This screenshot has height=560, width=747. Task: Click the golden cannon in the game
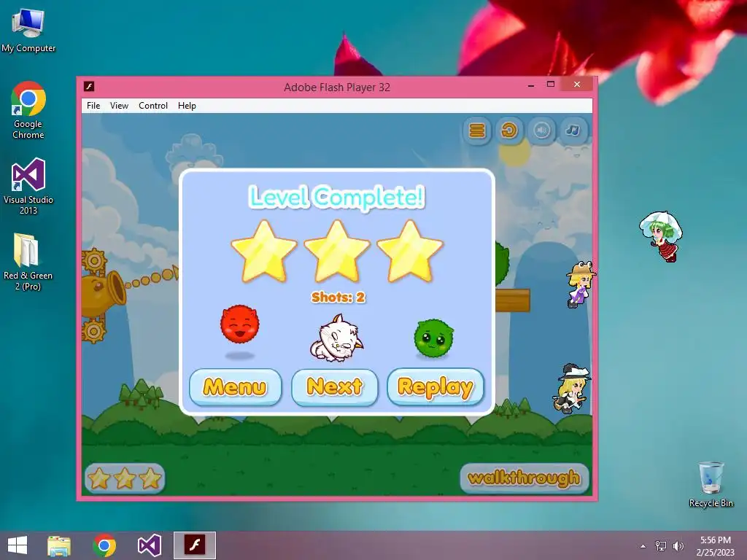point(102,294)
